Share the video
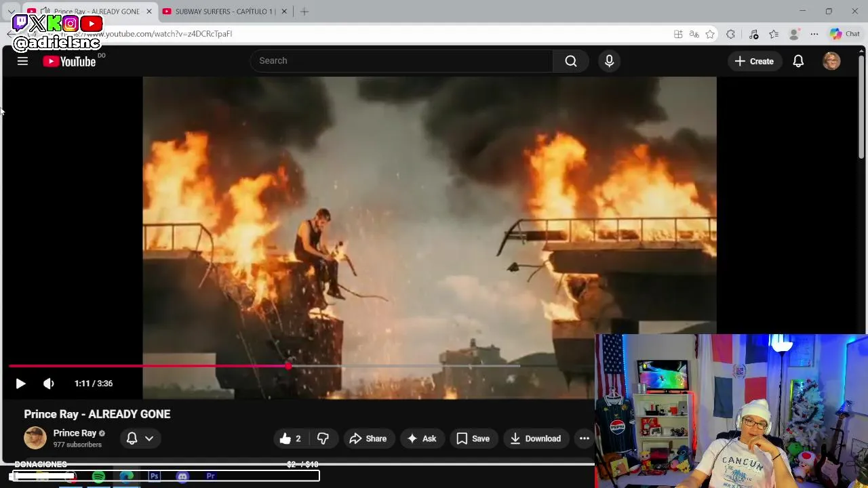Viewport: 868px width, 488px height. tap(368, 439)
